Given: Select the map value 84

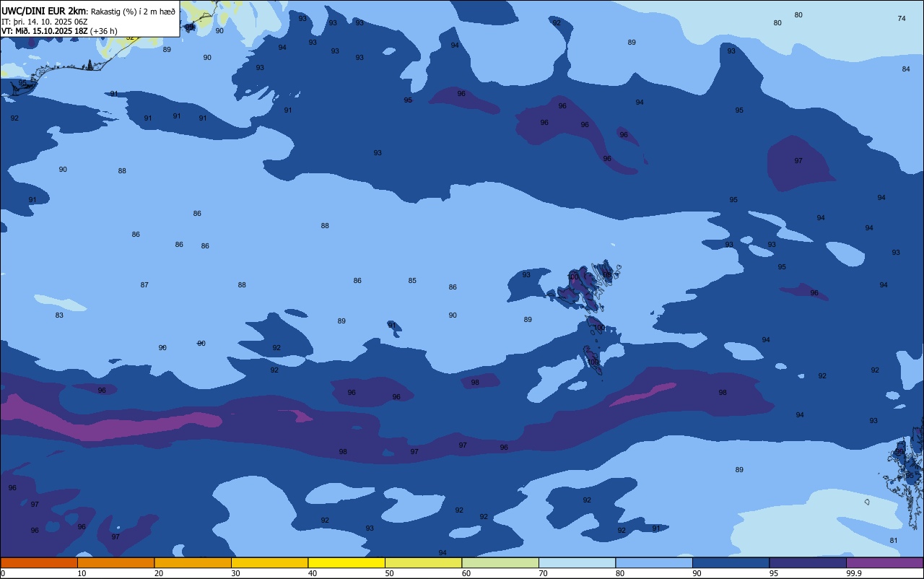Looking at the screenshot, I should pos(906,69).
